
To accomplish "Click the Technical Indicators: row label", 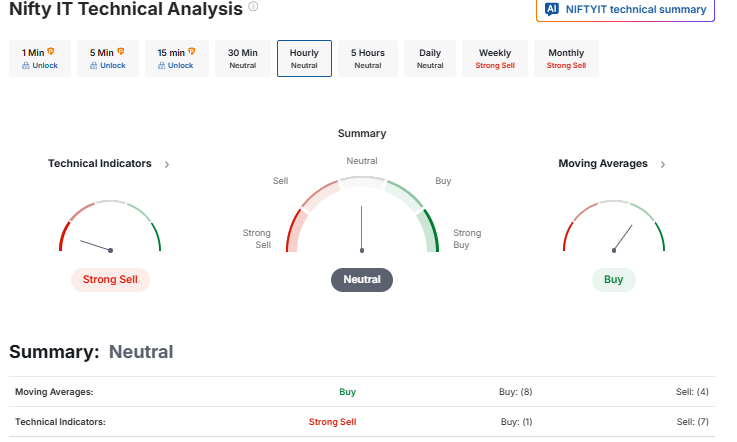I will click(x=60, y=422).
